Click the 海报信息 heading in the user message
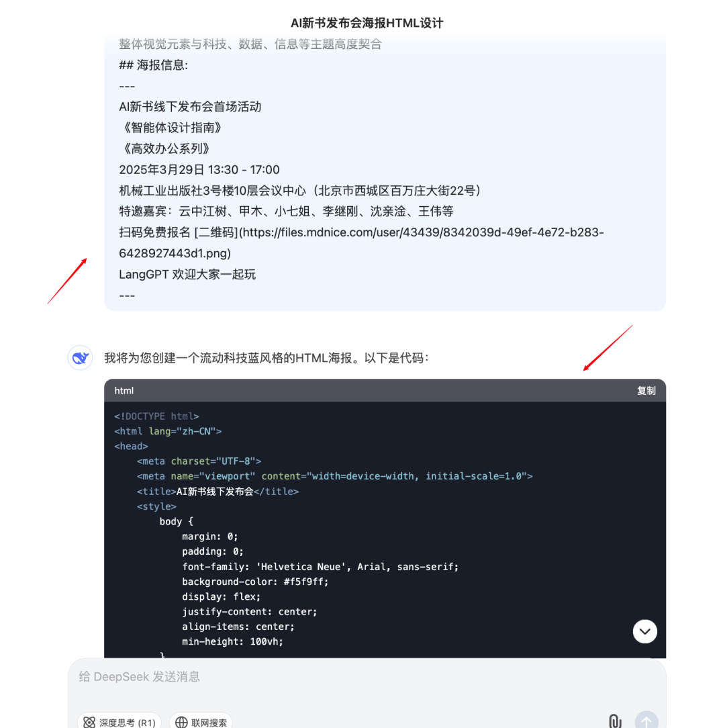 (x=153, y=65)
